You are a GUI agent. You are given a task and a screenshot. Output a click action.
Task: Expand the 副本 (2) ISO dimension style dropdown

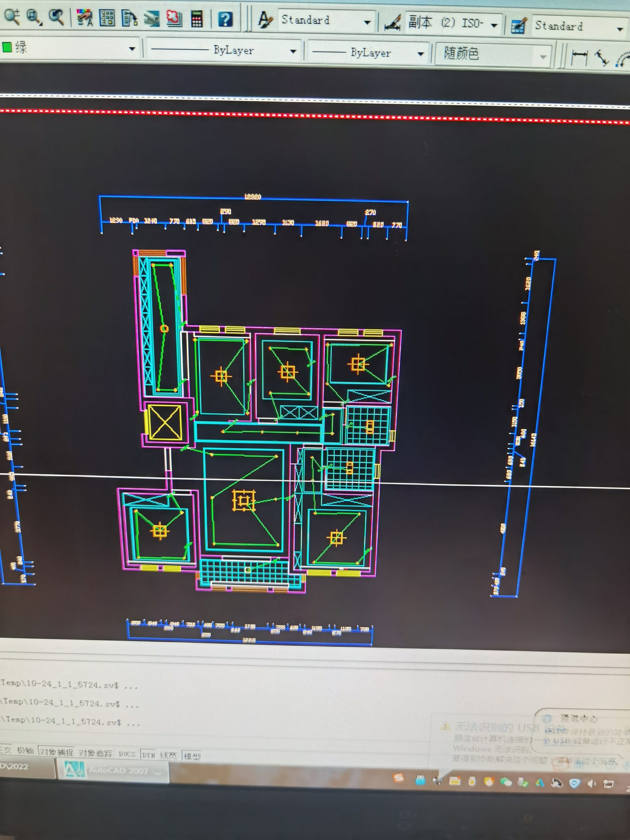[x=494, y=26]
